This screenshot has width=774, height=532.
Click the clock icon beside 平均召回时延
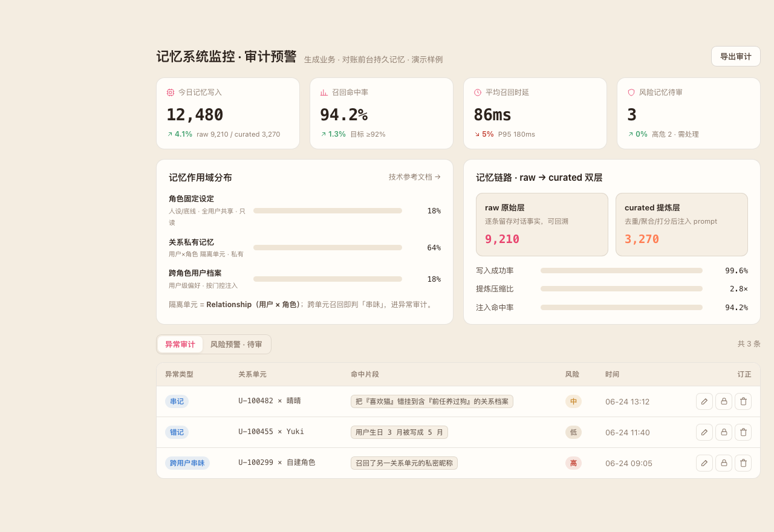tap(478, 92)
